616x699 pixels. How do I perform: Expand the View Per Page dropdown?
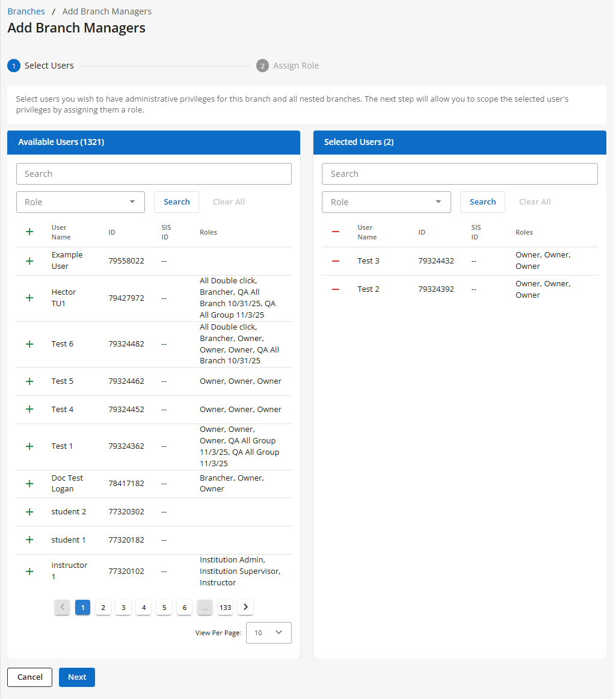(x=269, y=633)
